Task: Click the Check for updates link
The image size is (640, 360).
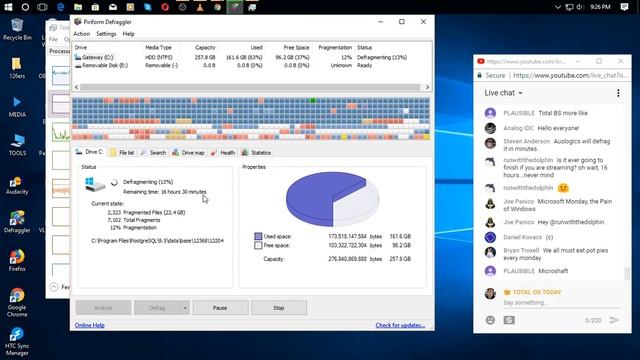Action: pos(400,325)
